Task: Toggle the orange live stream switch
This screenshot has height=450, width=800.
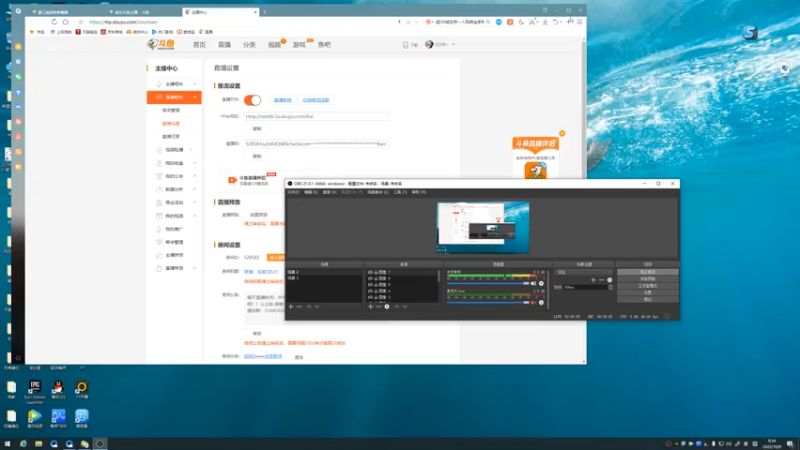Action: [x=253, y=100]
